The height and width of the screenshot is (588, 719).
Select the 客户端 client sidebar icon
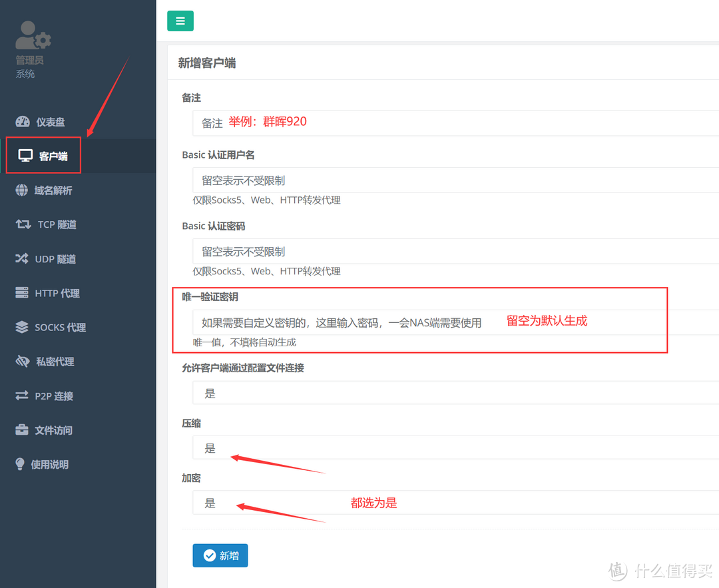pos(43,155)
